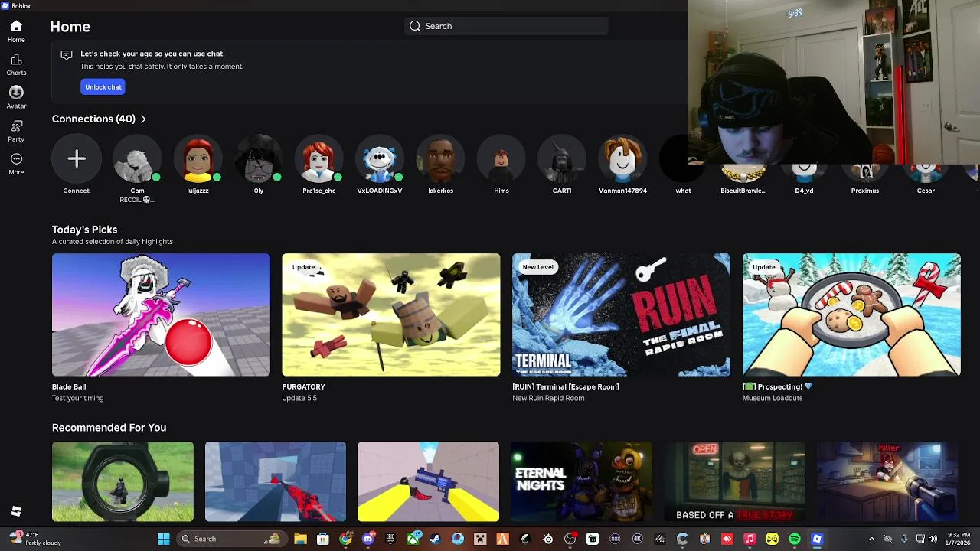This screenshot has width=980, height=551.
Task: Open the Avatar editor from sidebar
Action: pos(16,97)
